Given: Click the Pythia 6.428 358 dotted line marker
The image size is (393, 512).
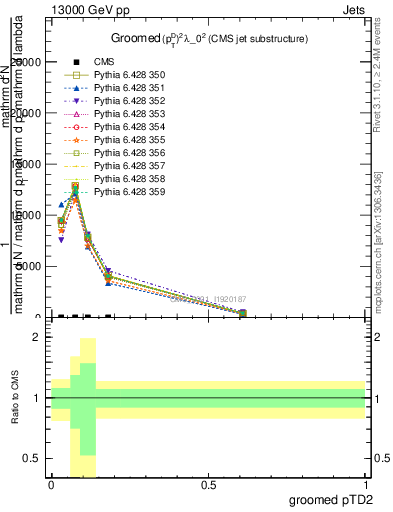Looking at the screenshot, I should 76,179.
